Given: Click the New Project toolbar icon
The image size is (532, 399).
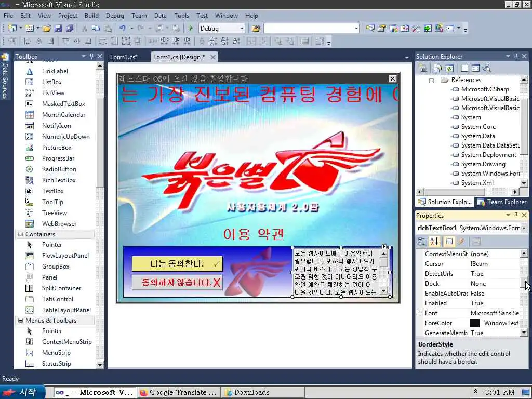Looking at the screenshot, I should click(x=12, y=28).
